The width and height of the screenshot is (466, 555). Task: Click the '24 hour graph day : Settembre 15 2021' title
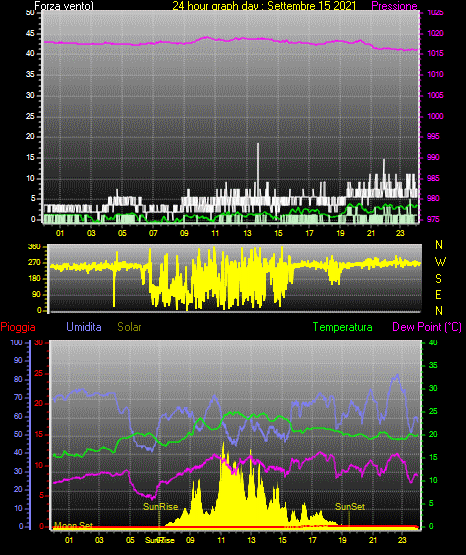264,6
